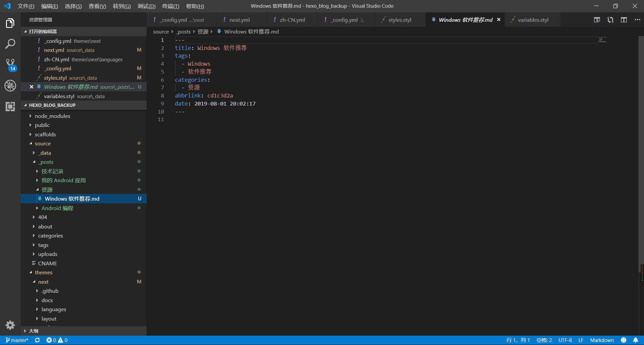Collapse the themes folder
This screenshot has width=644, height=345.
(x=44, y=272)
